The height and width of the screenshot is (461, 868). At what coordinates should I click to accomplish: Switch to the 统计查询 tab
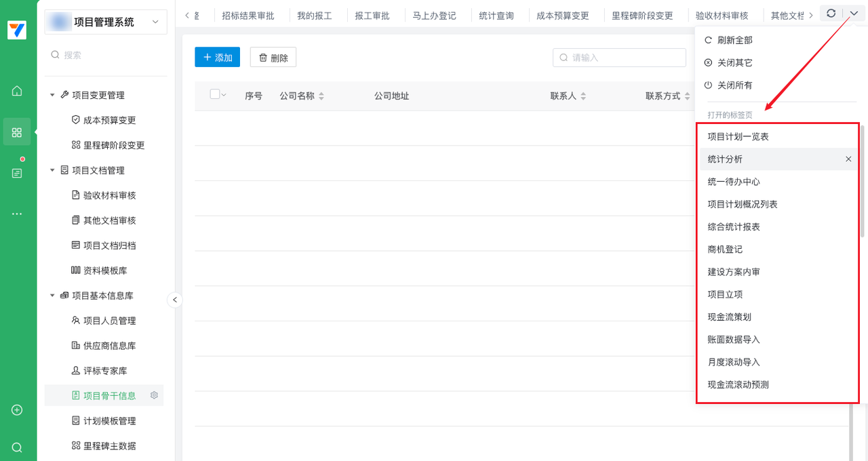pyautogui.click(x=496, y=16)
